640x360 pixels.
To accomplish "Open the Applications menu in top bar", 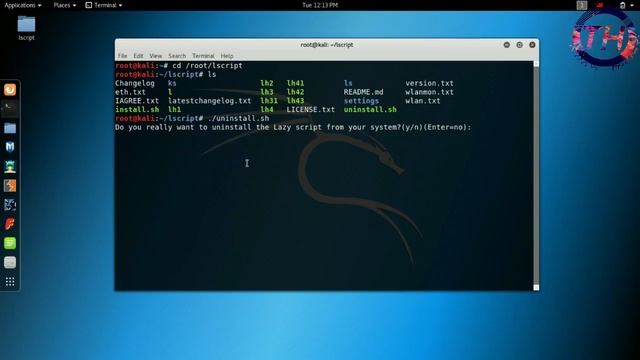I will 22,5.
